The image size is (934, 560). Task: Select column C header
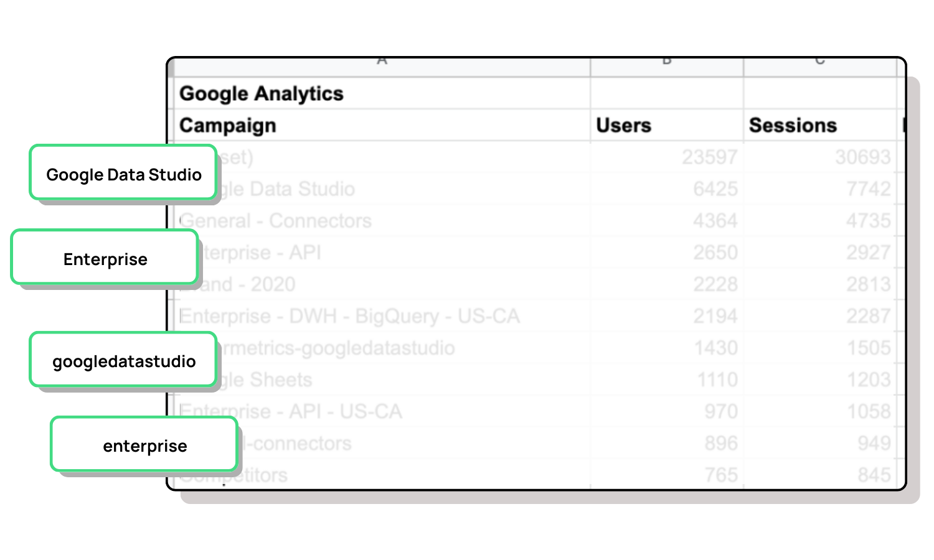(x=819, y=63)
